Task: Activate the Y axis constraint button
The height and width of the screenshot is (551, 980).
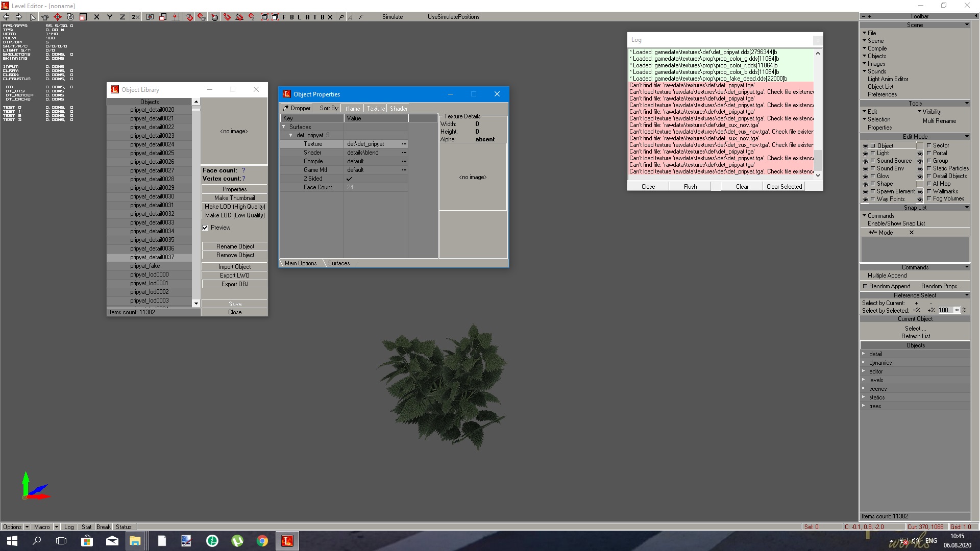Action: tap(109, 17)
